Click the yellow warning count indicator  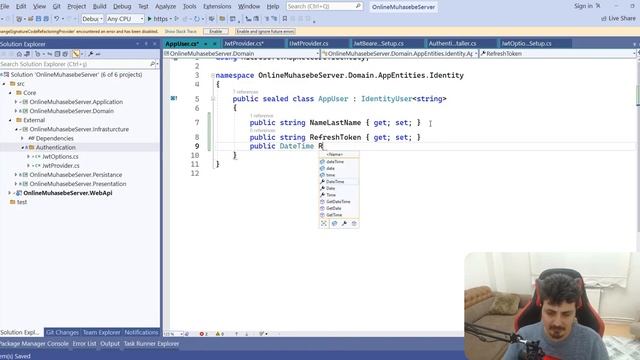(x=219, y=334)
